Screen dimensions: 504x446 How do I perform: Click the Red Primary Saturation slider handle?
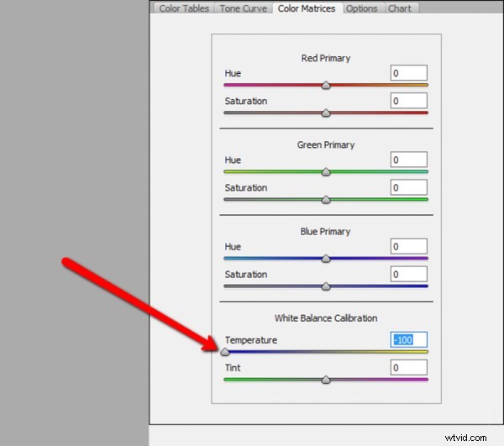point(326,113)
